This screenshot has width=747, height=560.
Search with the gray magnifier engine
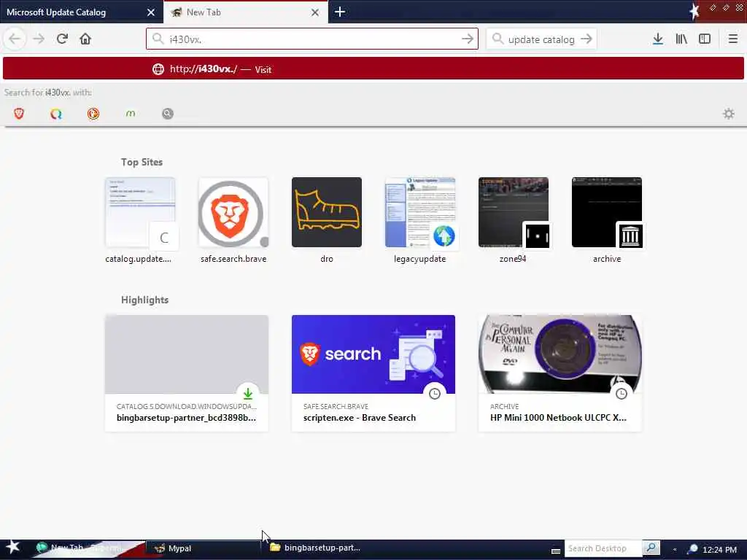(x=168, y=113)
